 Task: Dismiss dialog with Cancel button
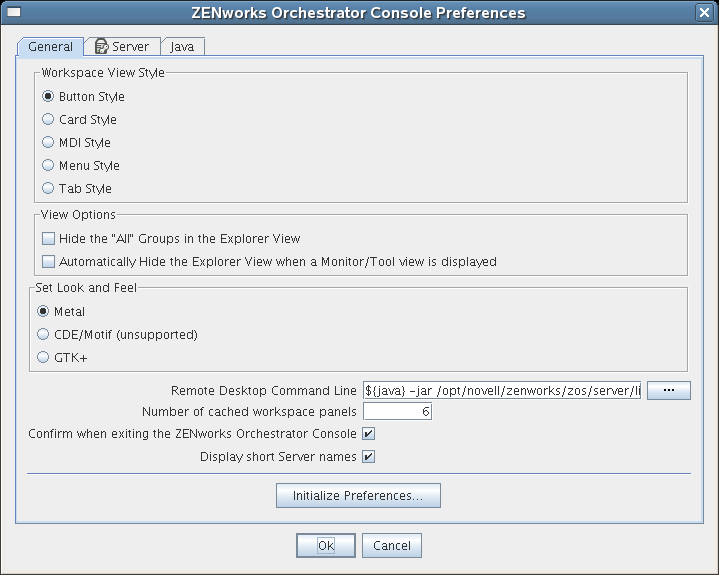[x=392, y=545]
